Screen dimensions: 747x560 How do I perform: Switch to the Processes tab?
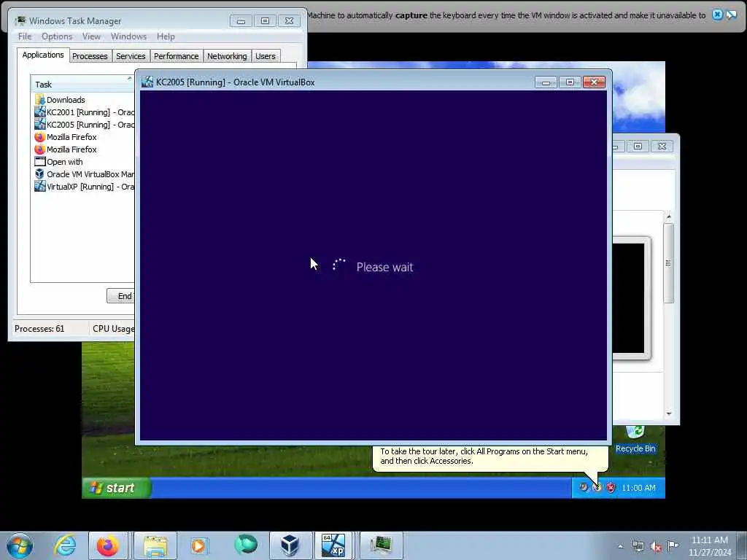90,56
